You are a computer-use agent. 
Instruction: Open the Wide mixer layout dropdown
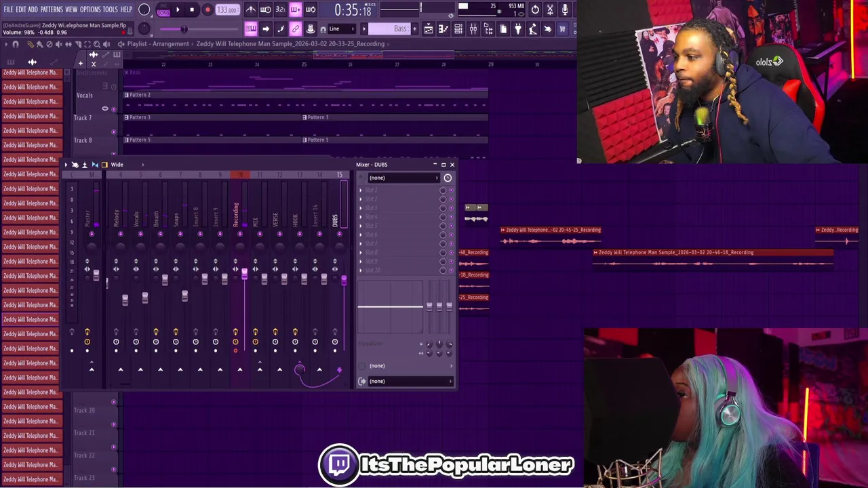[129, 165]
